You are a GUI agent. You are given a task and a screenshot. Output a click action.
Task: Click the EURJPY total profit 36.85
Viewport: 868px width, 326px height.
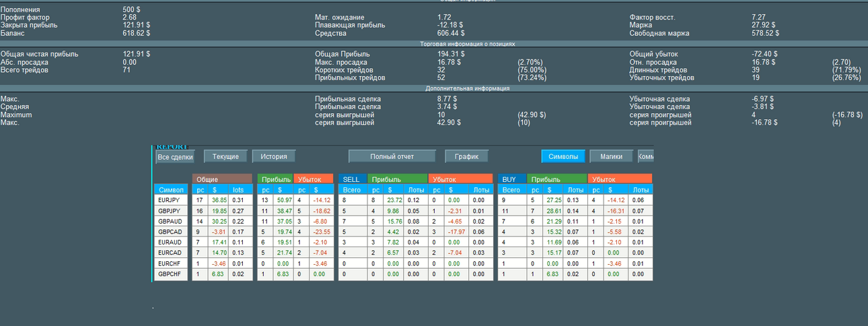tap(219, 200)
